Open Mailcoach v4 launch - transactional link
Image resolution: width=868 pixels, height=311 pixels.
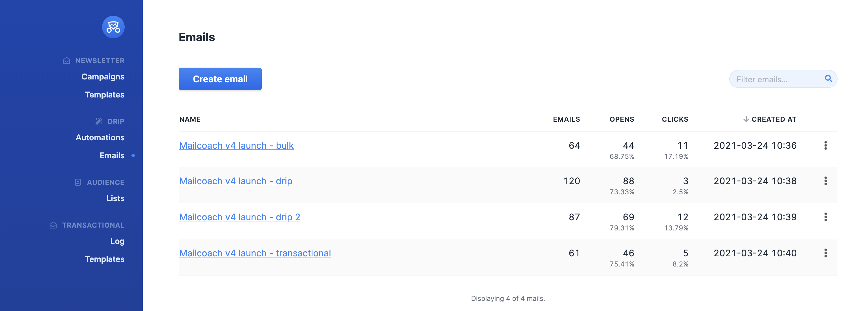point(255,254)
